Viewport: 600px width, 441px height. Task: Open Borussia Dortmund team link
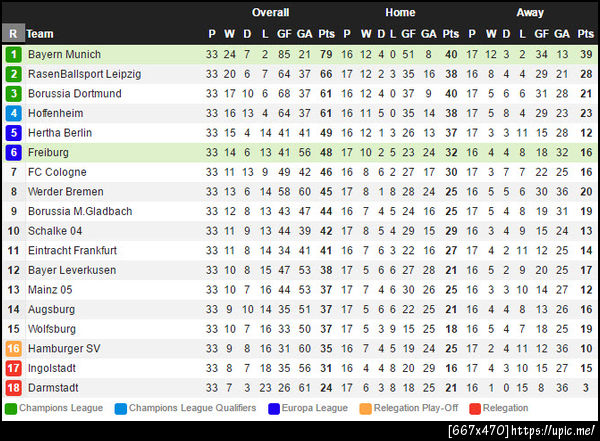(74, 93)
